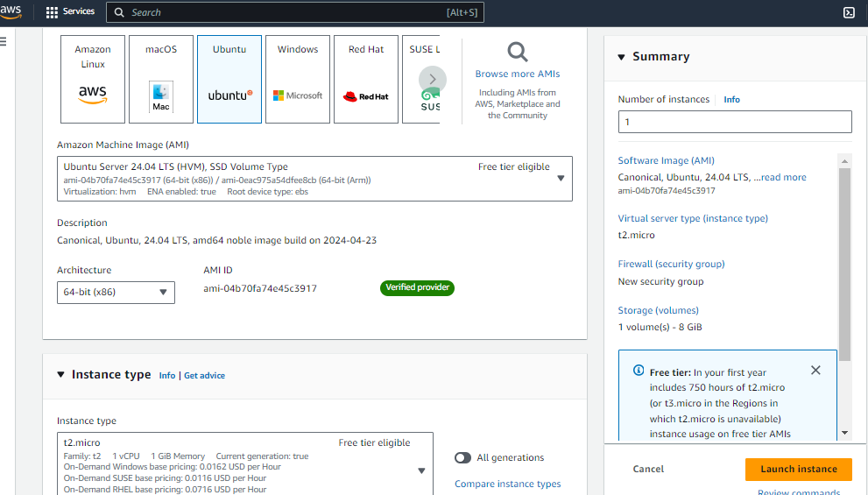Click the Number of instances field
The image size is (868, 495).
click(735, 122)
